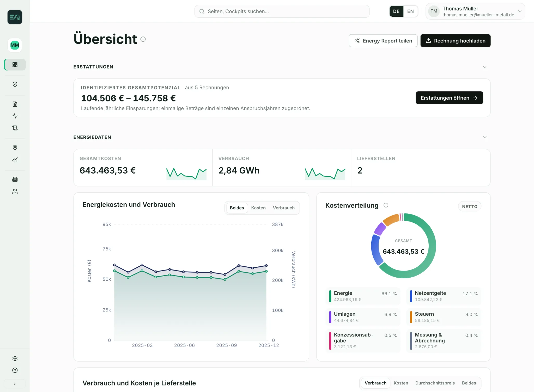Click the Gesamtkosten sparkline chart

[186, 174]
